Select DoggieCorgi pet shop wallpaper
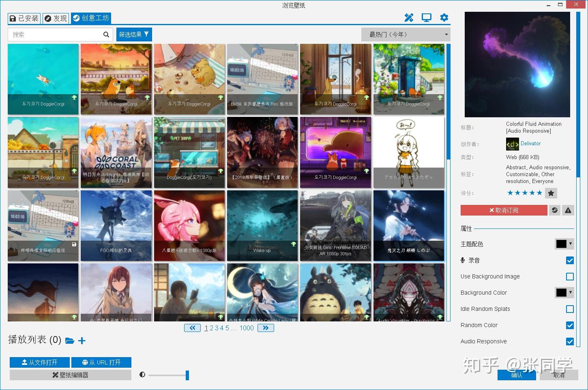Viewport: 588px width, 390px height. click(x=189, y=153)
